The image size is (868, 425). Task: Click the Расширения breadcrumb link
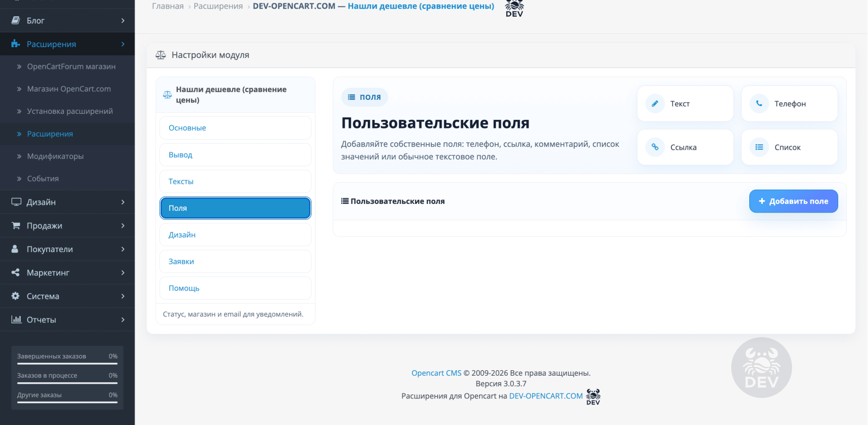218,6
